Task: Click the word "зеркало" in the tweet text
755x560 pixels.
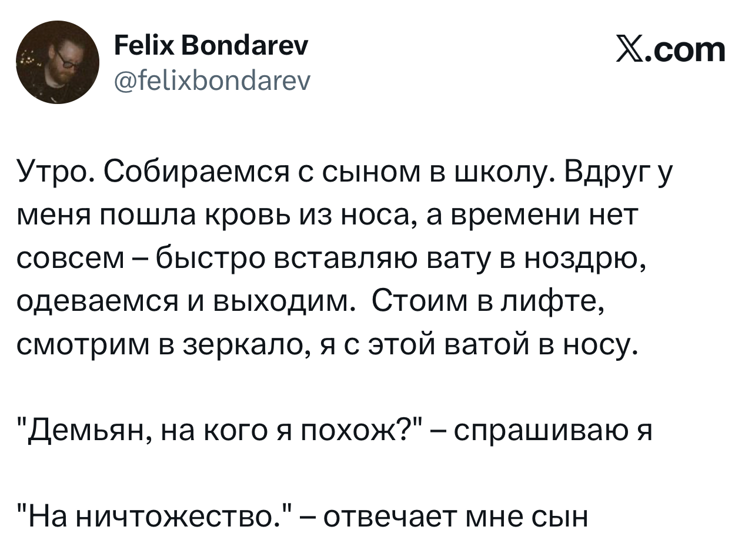Action: tap(243, 346)
